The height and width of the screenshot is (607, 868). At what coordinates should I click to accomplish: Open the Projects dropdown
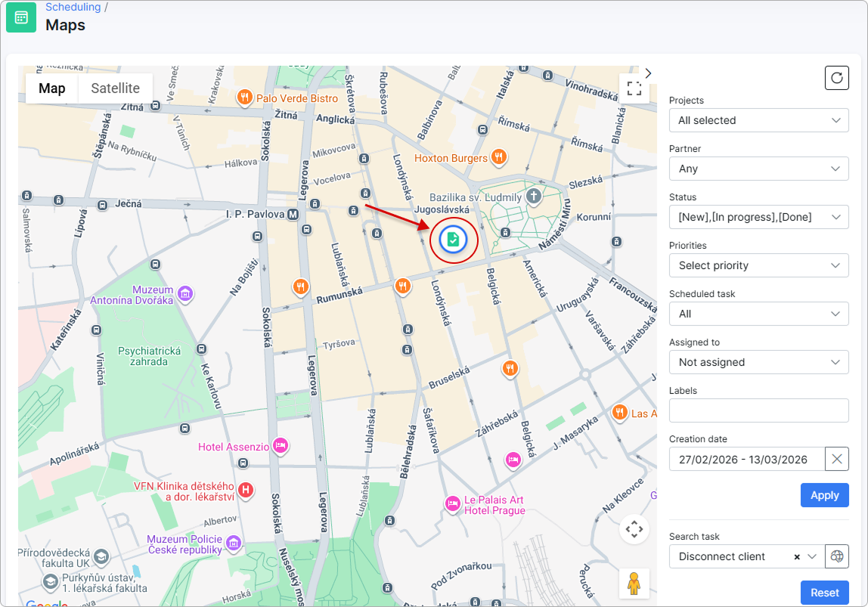[x=758, y=120]
